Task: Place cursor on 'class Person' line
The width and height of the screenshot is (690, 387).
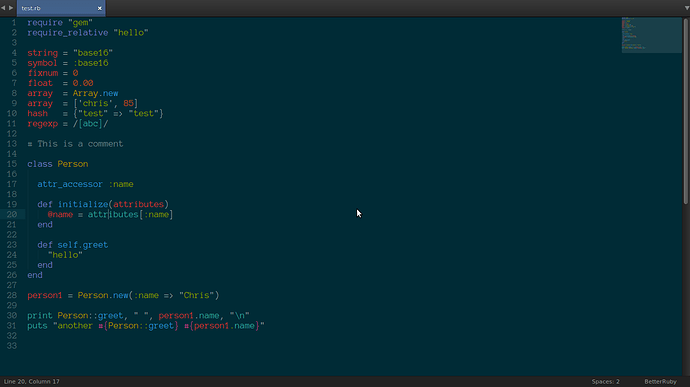Action: pyautogui.click(x=58, y=164)
